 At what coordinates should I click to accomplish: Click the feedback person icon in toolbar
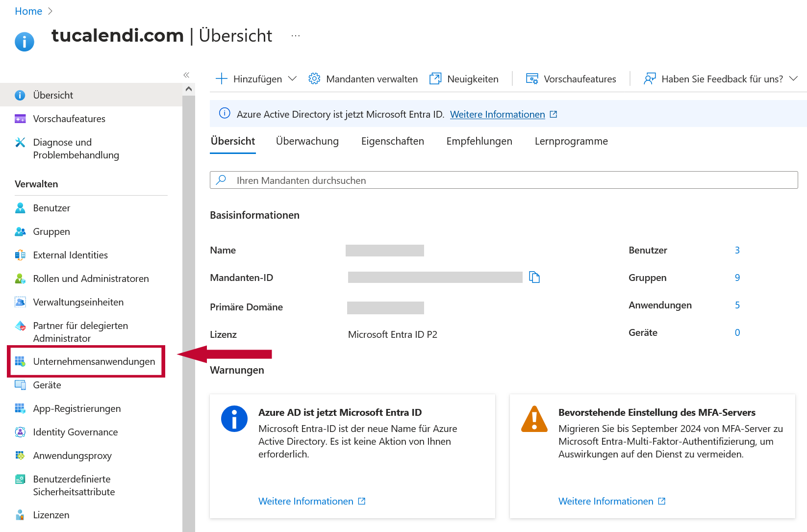tap(650, 78)
